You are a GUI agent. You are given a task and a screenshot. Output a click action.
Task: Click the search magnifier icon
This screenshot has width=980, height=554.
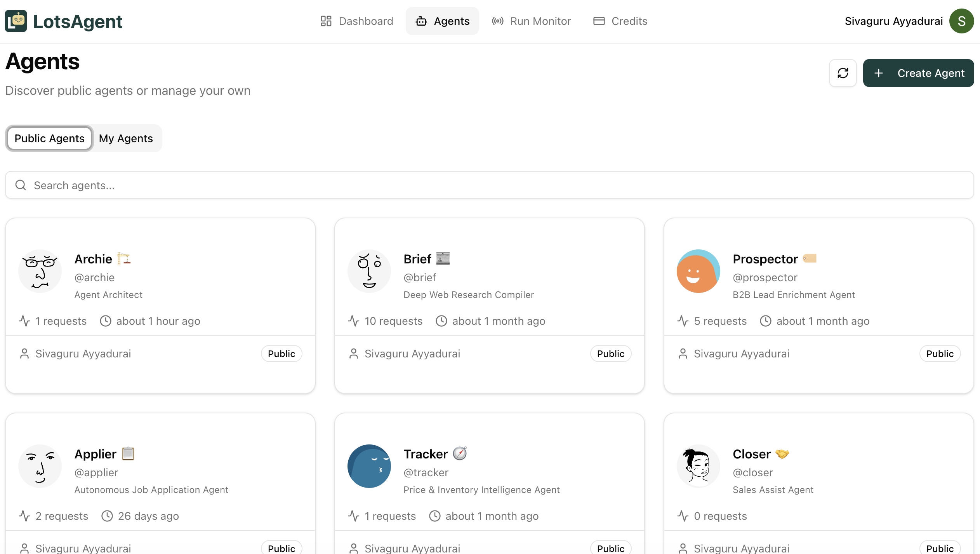point(21,185)
